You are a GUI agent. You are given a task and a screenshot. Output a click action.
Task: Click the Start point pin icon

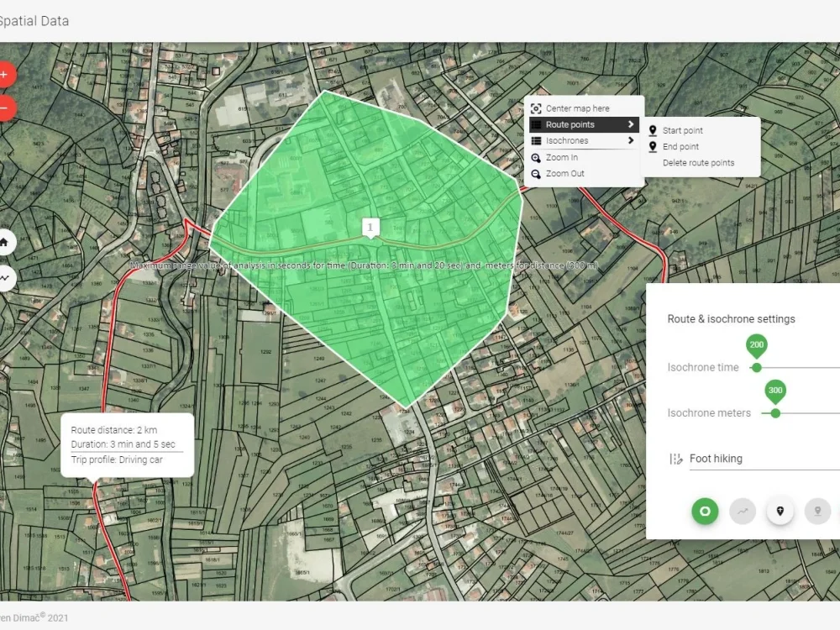pos(653,130)
